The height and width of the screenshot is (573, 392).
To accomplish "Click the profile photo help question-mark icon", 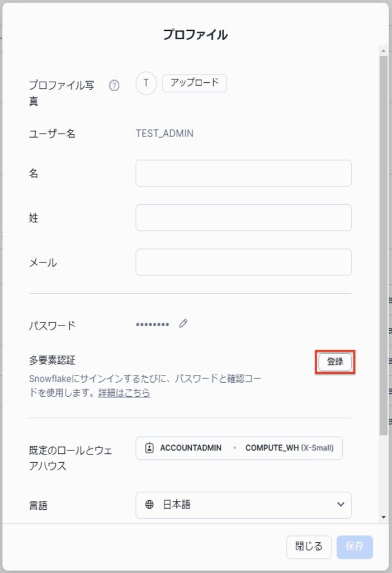I will coord(114,86).
